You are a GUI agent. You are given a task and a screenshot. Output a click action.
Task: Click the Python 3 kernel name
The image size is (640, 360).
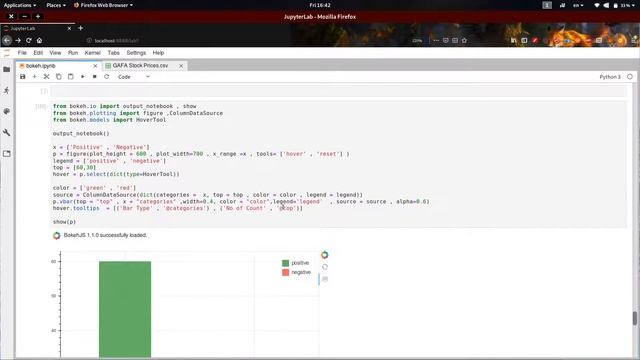(610, 77)
